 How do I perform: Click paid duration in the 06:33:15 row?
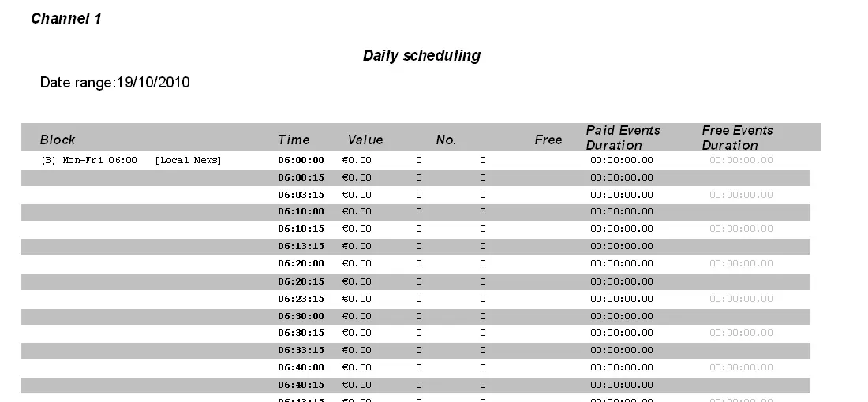pos(622,350)
